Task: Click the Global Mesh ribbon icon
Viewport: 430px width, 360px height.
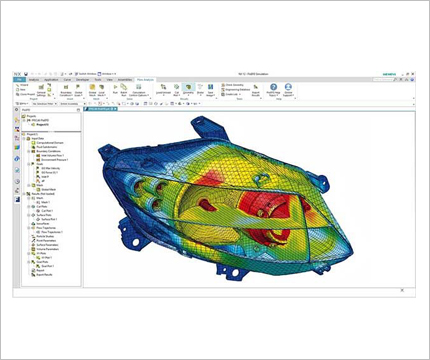Action: [x=92, y=88]
